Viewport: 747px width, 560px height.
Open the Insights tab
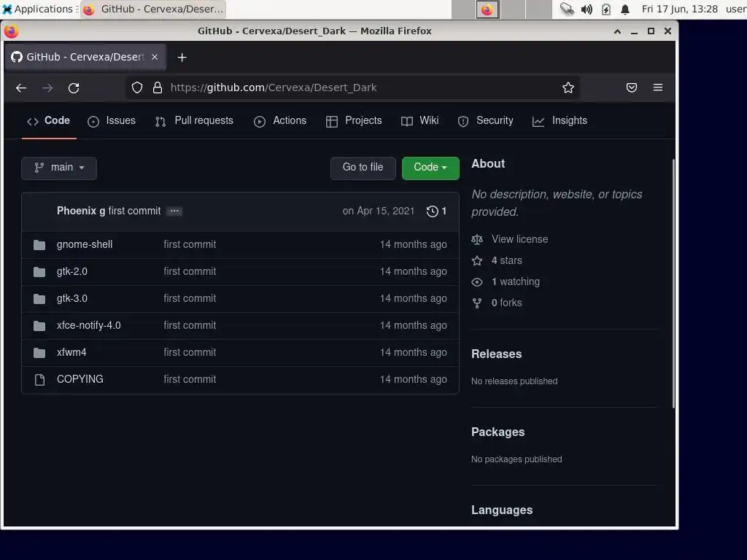560,121
